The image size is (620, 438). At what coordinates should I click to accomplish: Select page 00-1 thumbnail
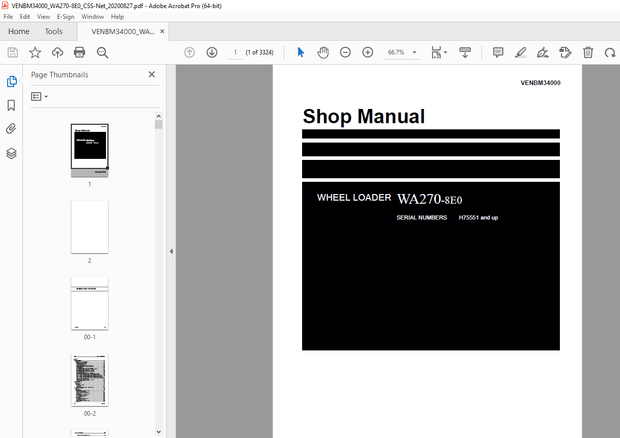90,304
